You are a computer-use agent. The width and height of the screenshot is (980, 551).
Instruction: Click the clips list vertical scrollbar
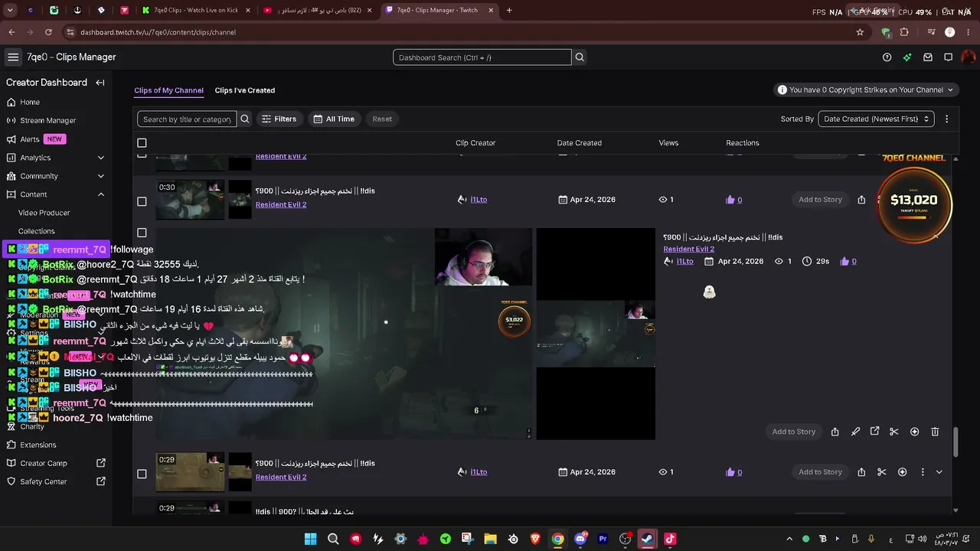955,442
